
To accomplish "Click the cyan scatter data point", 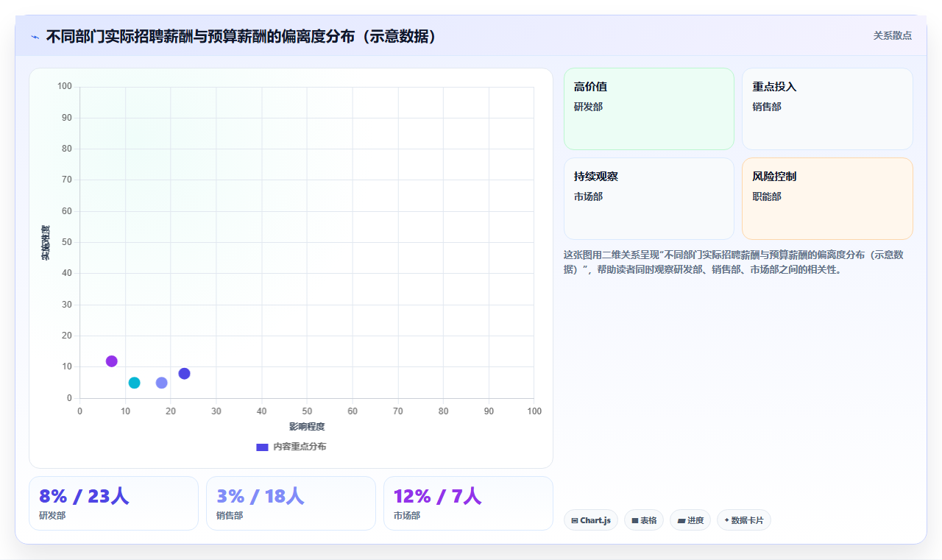I will pos(134,383).
